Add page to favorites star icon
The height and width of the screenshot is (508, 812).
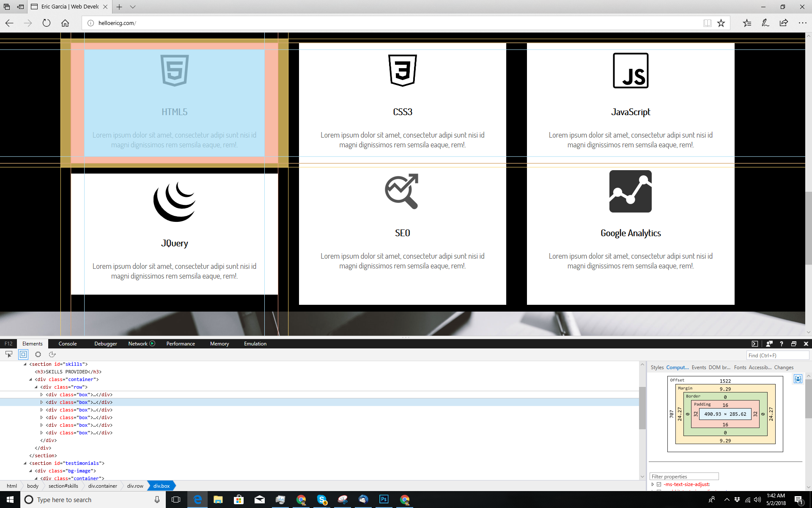721,23
